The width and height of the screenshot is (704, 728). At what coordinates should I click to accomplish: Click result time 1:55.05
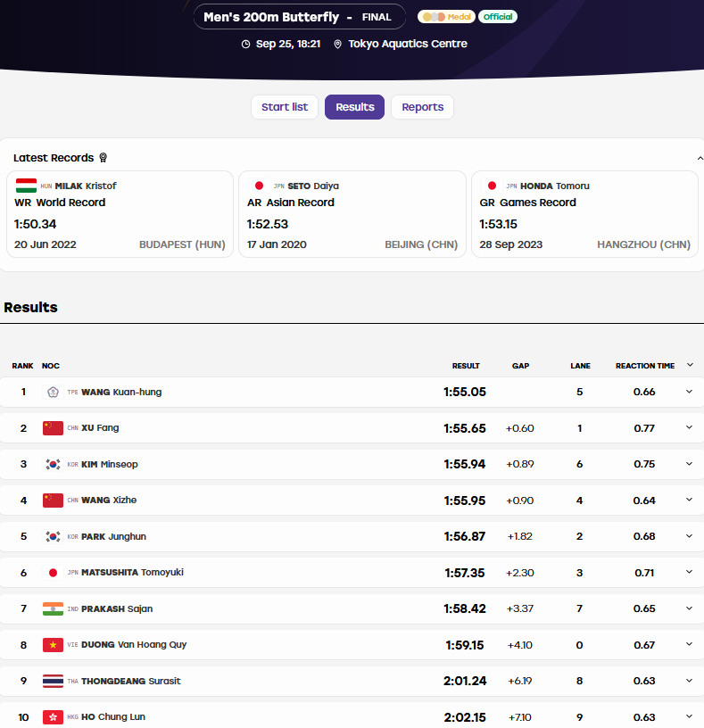click(x=465, y=392)
